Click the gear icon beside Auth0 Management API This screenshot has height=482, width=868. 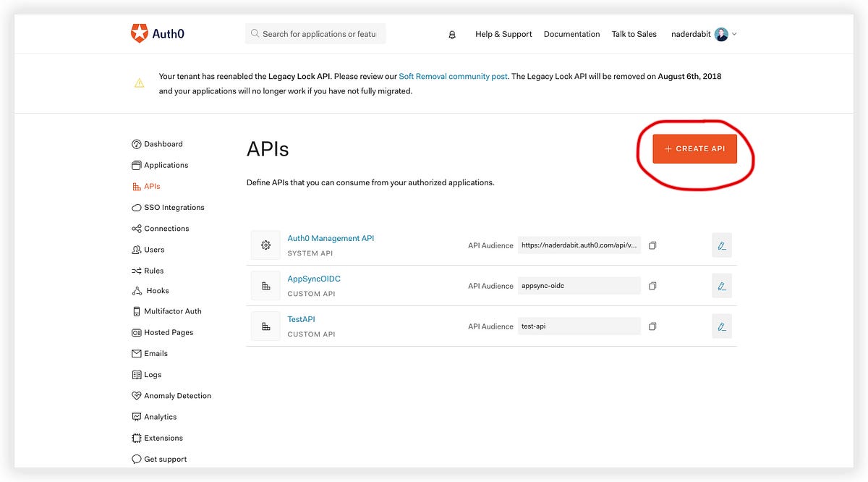coord(265,245)
